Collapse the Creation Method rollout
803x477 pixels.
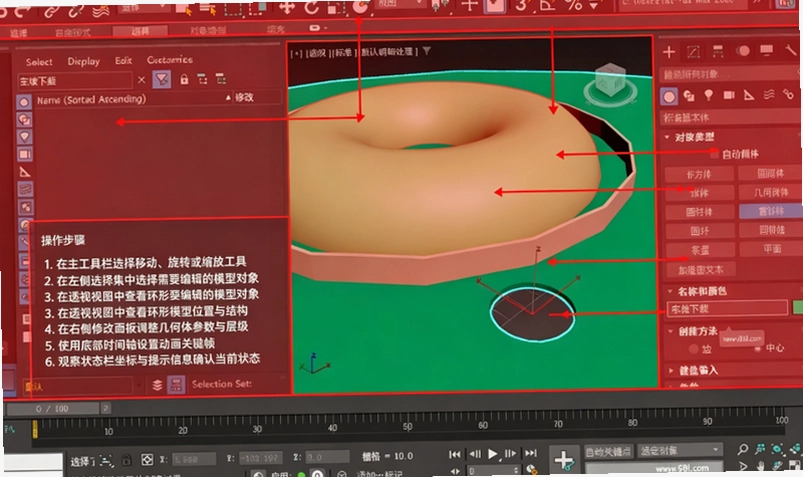click(670, 331)
